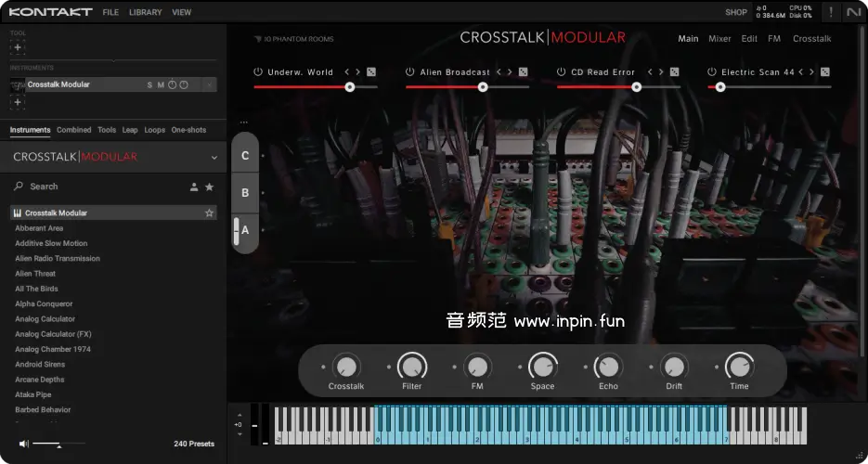Select the Loops browser tab
The height and width of the screenshot is (464, 868).
click(x=154, y=130)
